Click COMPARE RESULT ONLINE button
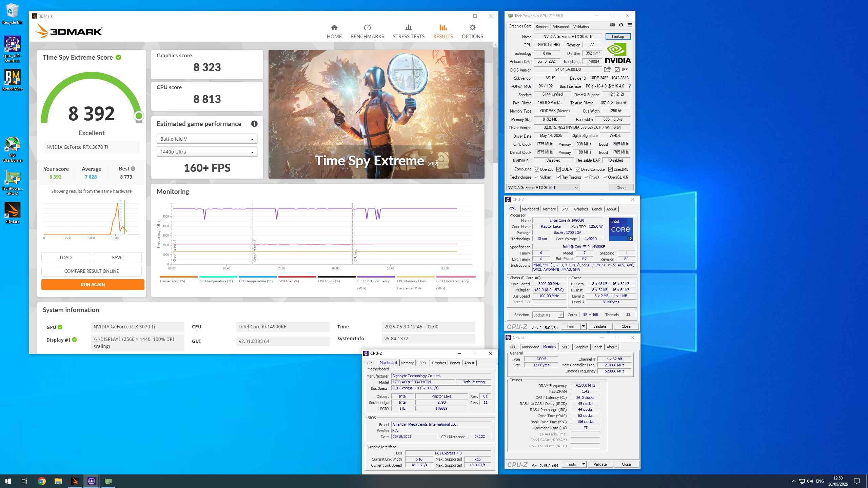The width and height of the screenshot is (868, 488). pos(92,271)
